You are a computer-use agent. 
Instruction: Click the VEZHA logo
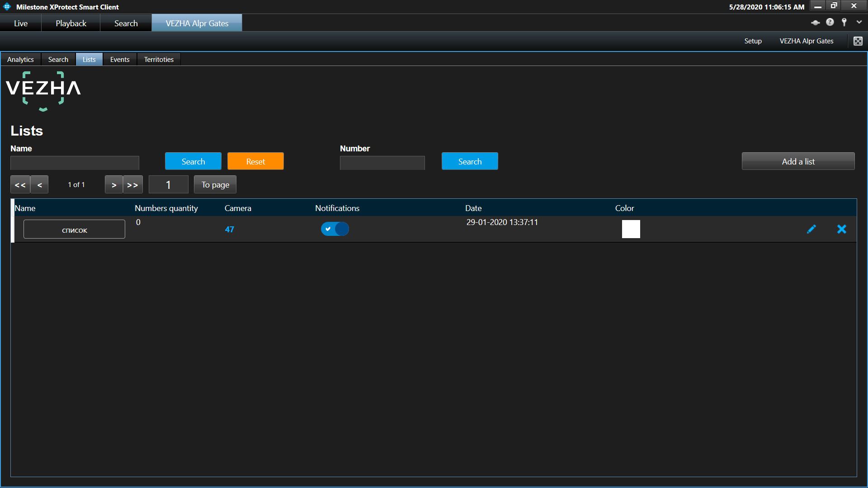point(43,91)
